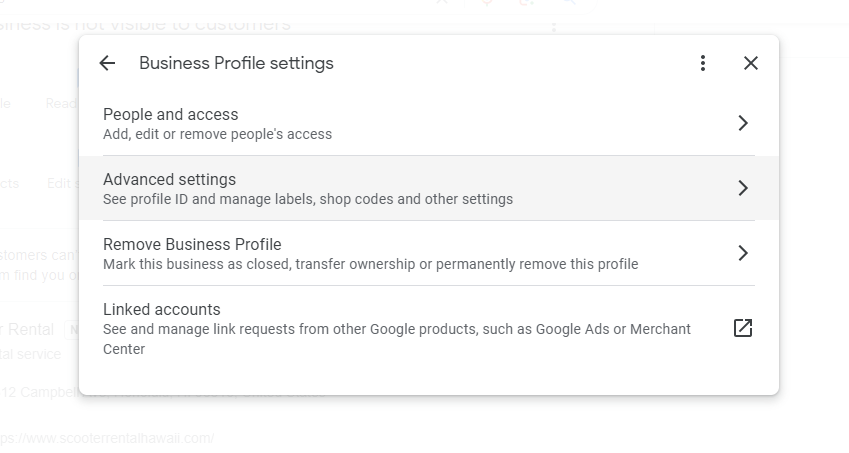This screenshot has height=453, width=849.
Task: Click the faded Rental business name in background
Action: point(27,330)
